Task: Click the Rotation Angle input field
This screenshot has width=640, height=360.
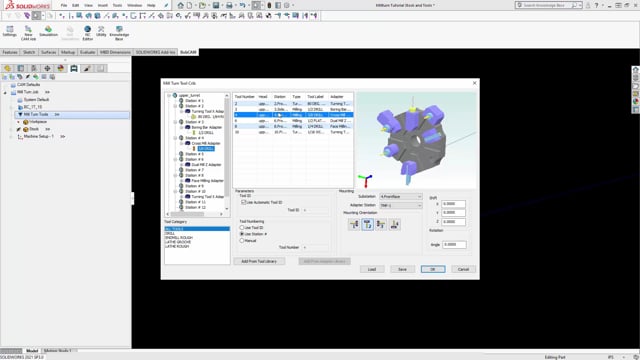Action: (x=454, y=244)
